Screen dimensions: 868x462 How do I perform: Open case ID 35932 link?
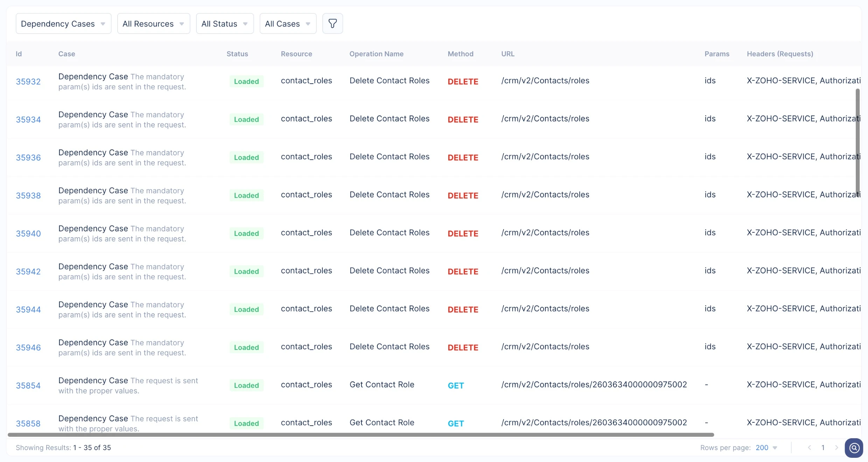[28, 82]
